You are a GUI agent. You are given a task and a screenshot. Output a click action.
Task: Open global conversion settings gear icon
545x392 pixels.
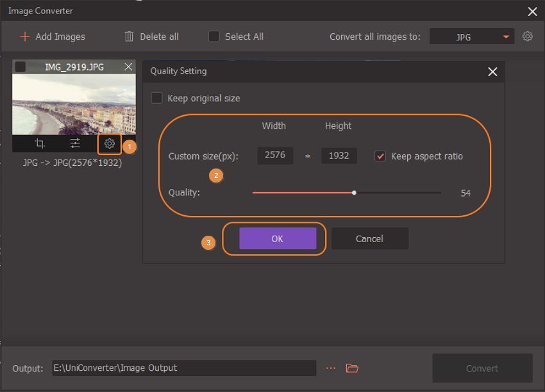click(527, 37)
